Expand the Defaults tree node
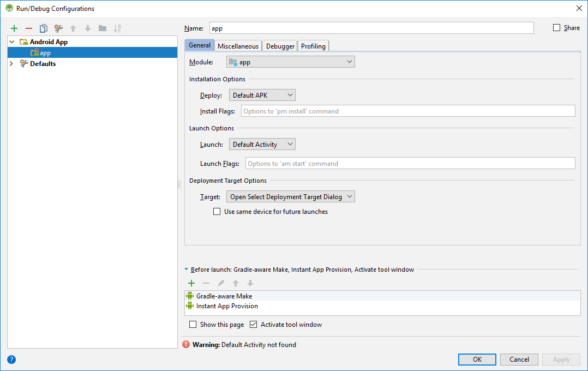The width and height of the screenshot is (588, 371). [11, 64]
